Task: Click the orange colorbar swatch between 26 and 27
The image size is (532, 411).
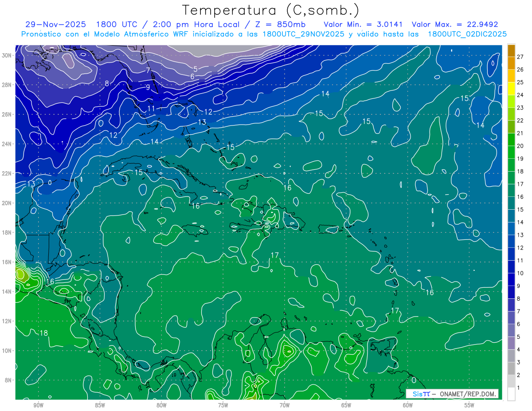Action: tap(511, 63)
